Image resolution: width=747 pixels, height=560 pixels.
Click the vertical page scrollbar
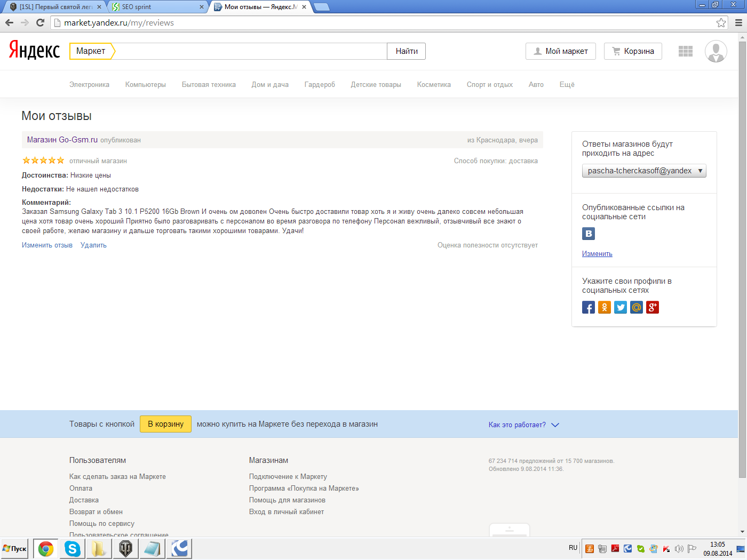[x=742, y=259]
